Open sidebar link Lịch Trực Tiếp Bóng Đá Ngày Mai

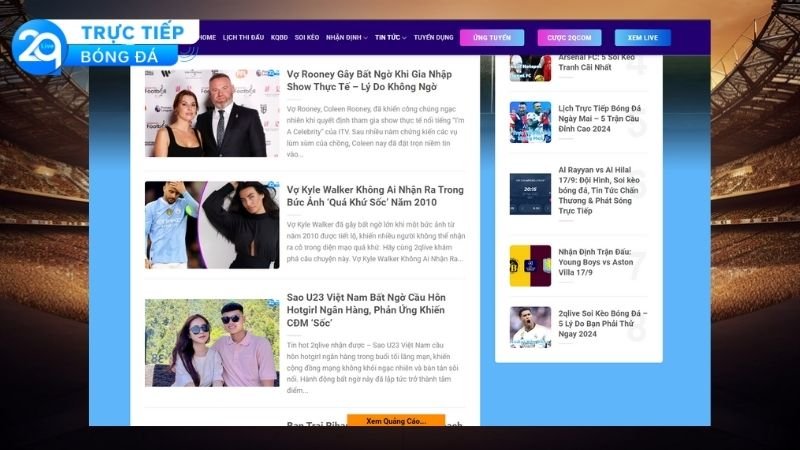[x=599, y=118]
